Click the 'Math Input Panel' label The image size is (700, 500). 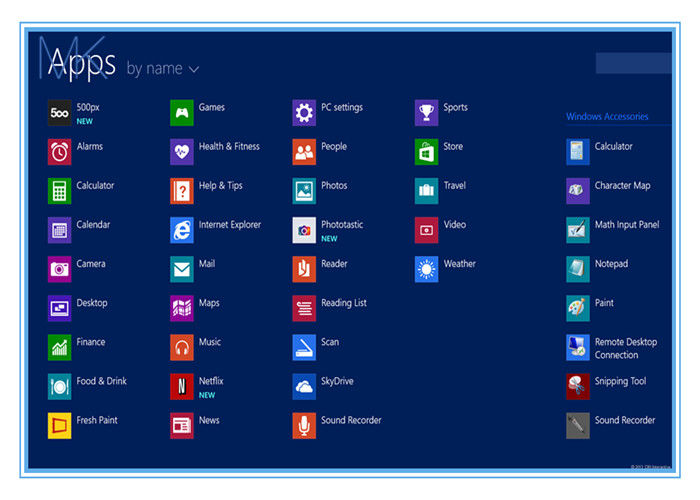[627, 225]
